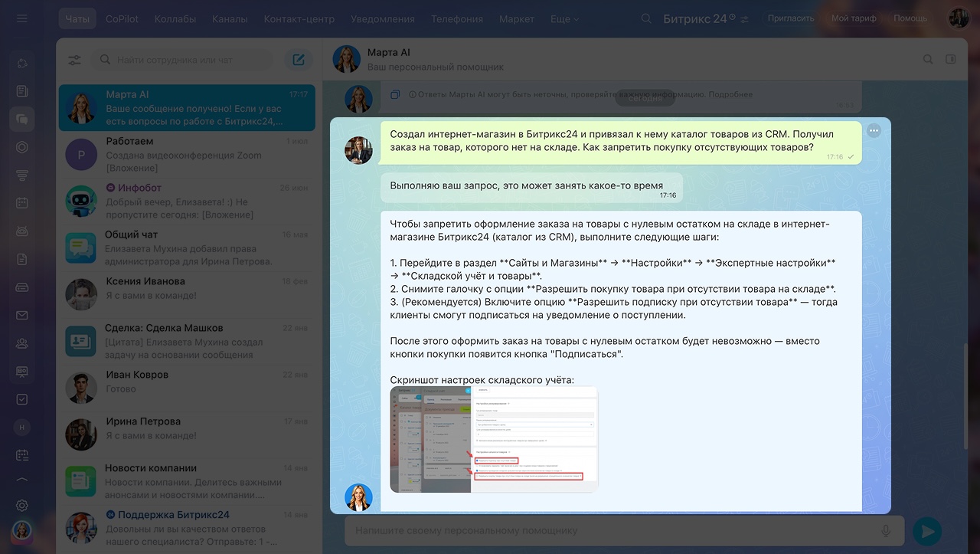980x554 pixels.
Task: Open the mail icon in left sidebar
Action: click(x=22, y=316)
